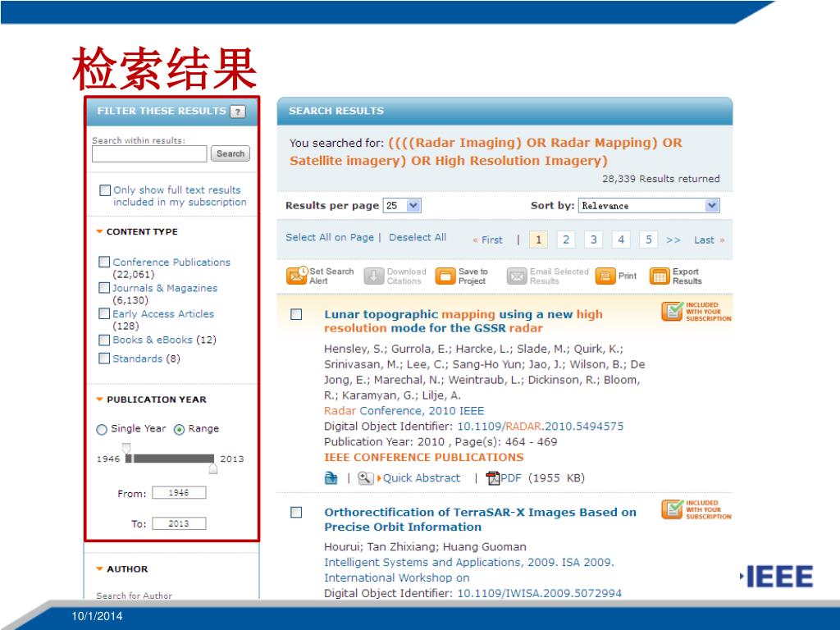
Task: Click Select All on Page link
Action: [x=330, y=237]
